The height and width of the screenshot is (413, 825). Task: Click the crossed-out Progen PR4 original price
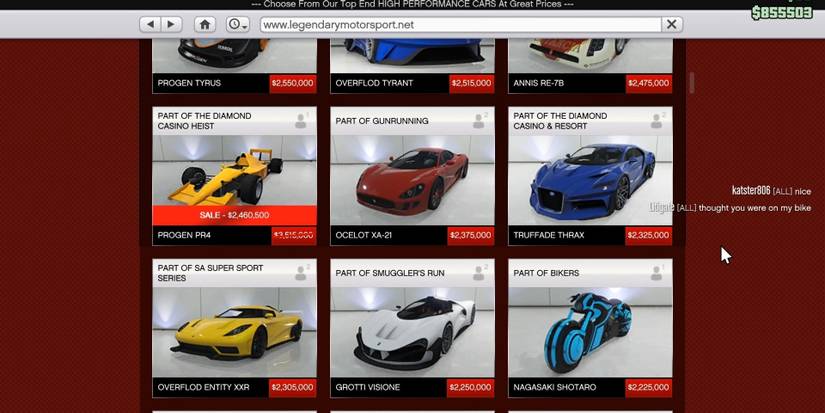(294, 235)
